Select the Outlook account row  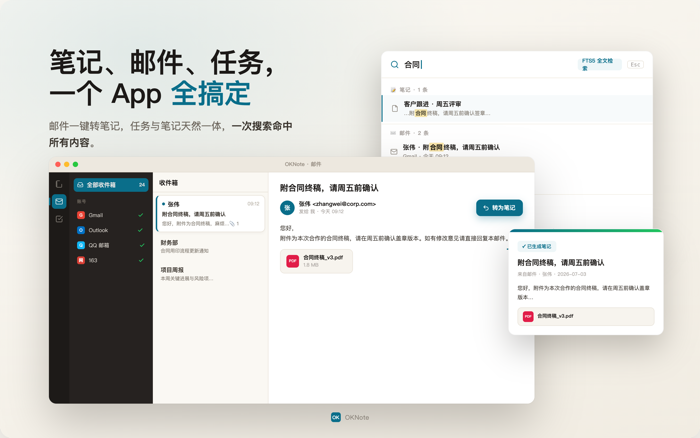pos(111,230)
